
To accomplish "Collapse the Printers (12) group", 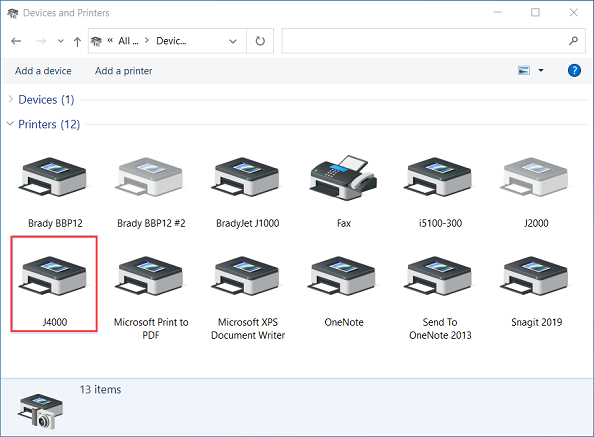I will [10, 124].
